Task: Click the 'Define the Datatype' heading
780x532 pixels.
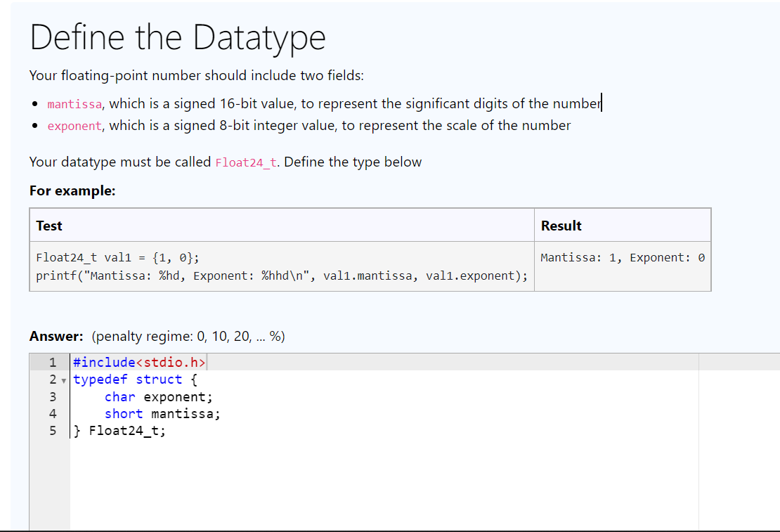Action: [178, 37]
